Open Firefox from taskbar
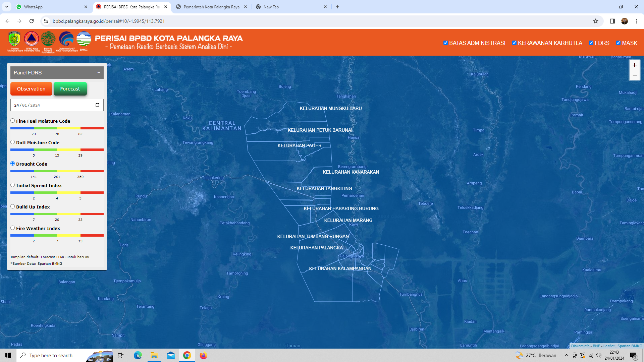Image resolution: width=644 pixels, height=362 pixels. pos(204,355)
